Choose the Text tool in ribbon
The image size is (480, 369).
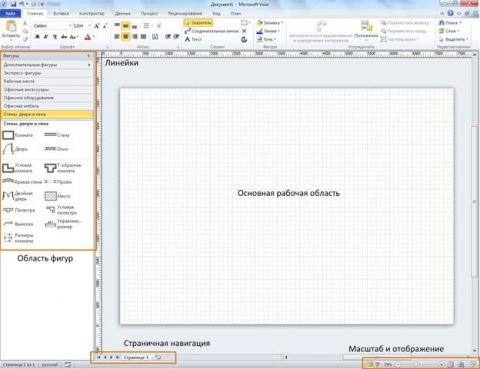[x=194, y=39]
